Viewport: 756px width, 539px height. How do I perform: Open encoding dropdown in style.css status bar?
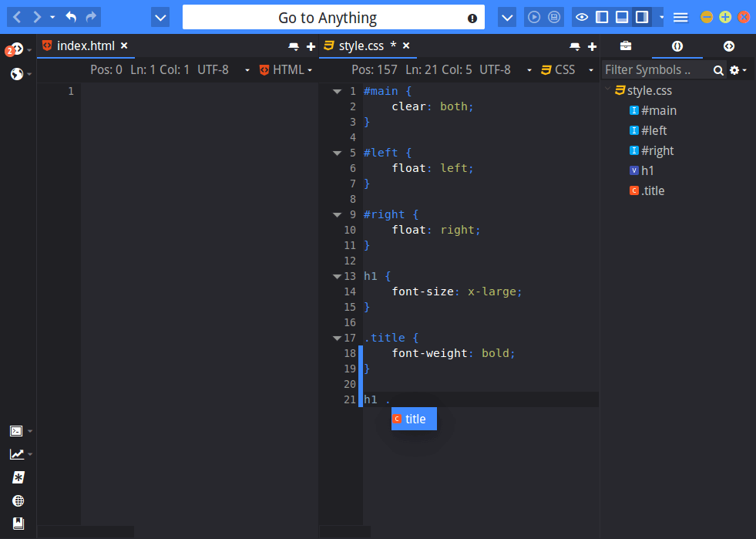pyautogui.click(x=529, y=70)
